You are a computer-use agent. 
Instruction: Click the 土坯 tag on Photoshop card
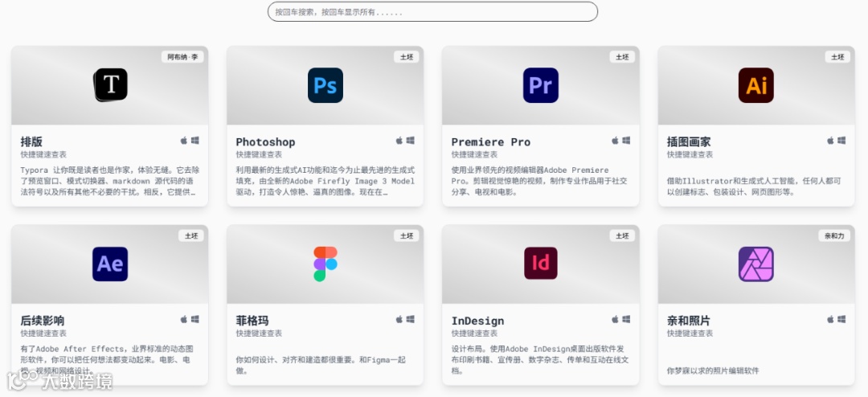407,57
